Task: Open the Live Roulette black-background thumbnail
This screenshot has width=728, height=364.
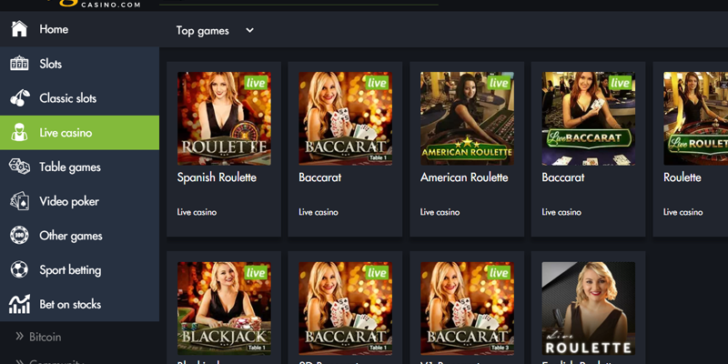Action: 588,308
